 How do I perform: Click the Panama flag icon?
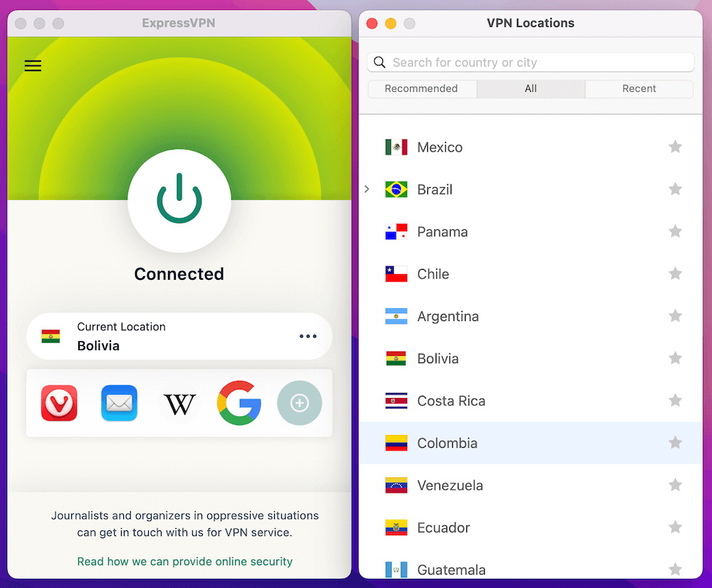[397, 231]
